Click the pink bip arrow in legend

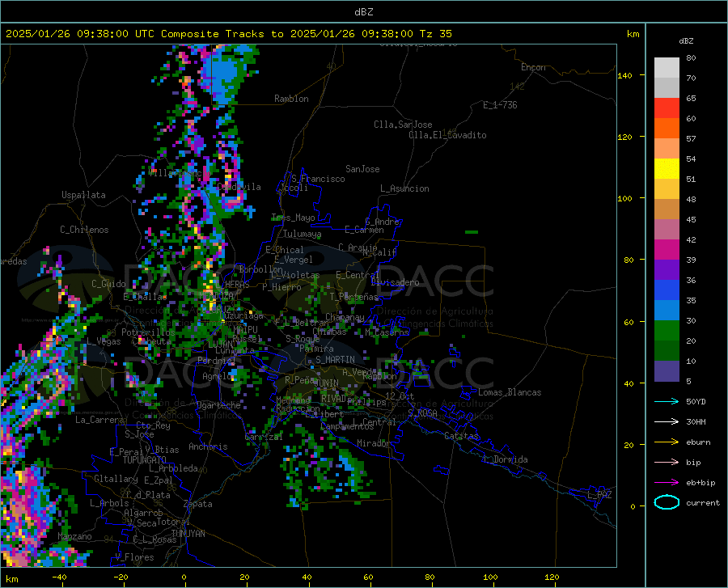coord(667,463)
